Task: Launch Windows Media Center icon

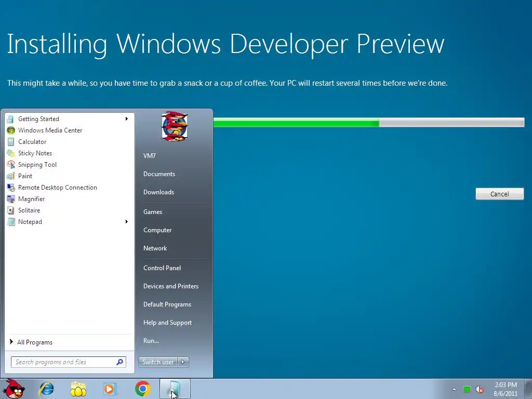Action: click(11, 130)
